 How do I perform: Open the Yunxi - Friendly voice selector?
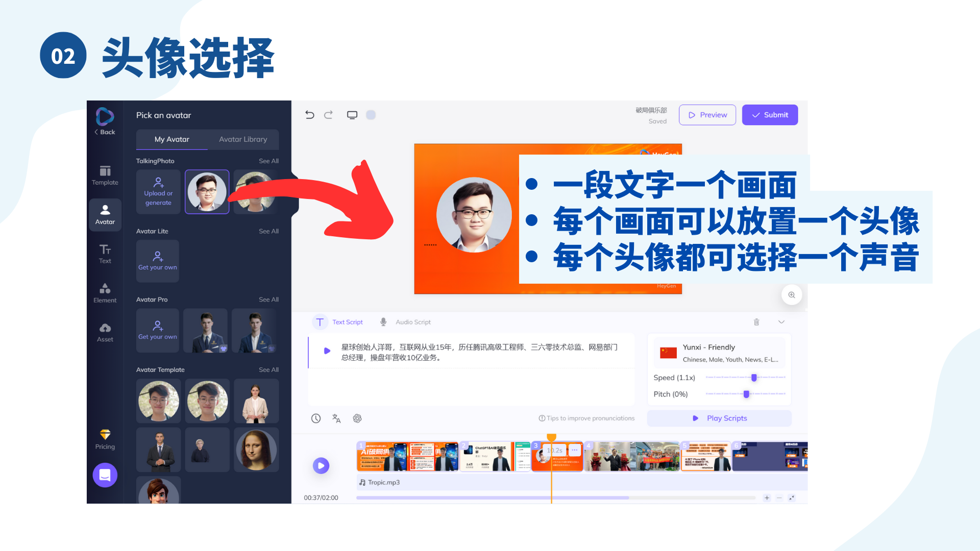pyautogui.click(x=720, y=353)
